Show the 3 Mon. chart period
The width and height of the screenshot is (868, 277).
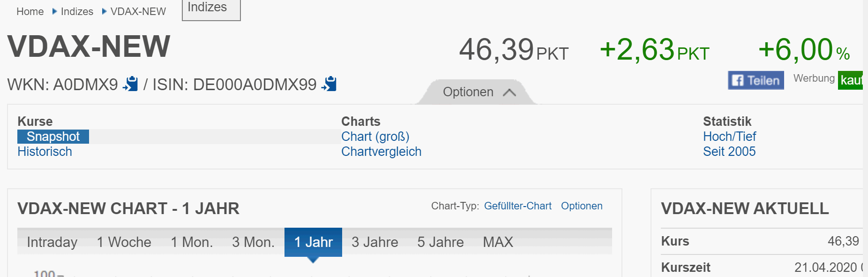(253, 242)
